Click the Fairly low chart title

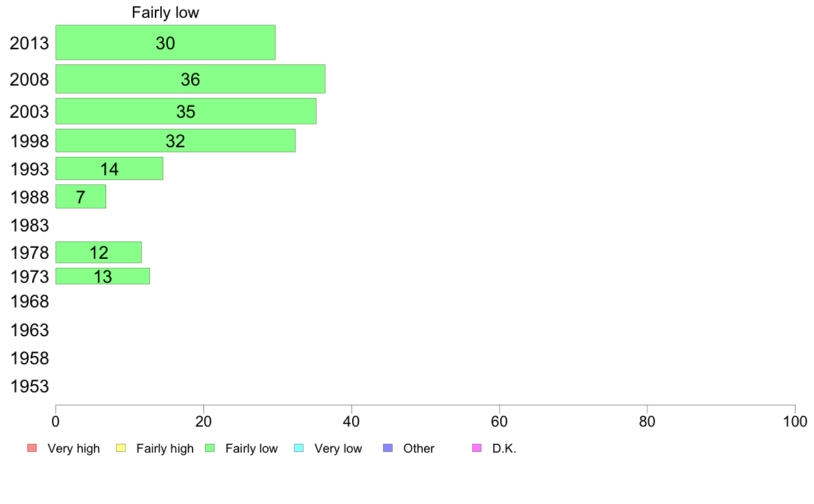pos(165,12)
